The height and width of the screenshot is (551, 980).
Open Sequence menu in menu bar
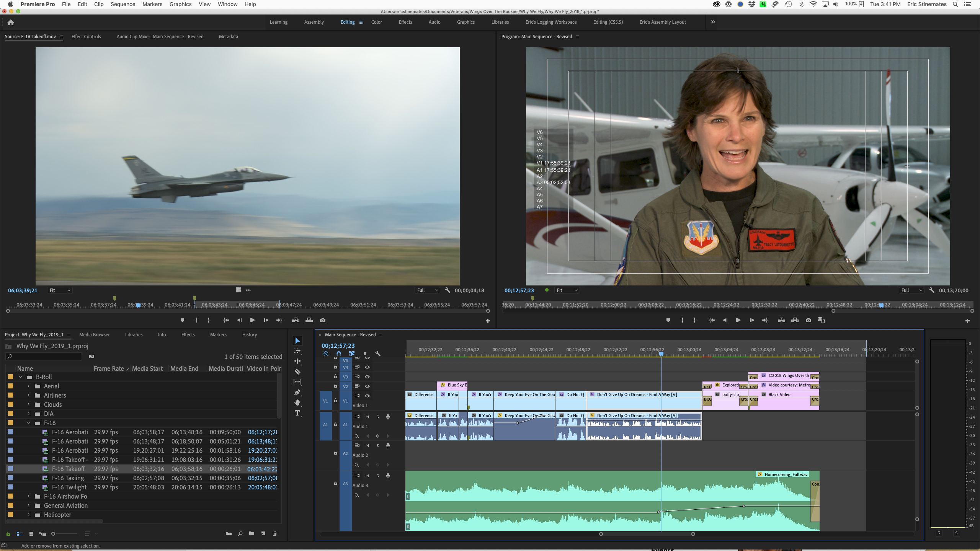(x=122, y=4)
